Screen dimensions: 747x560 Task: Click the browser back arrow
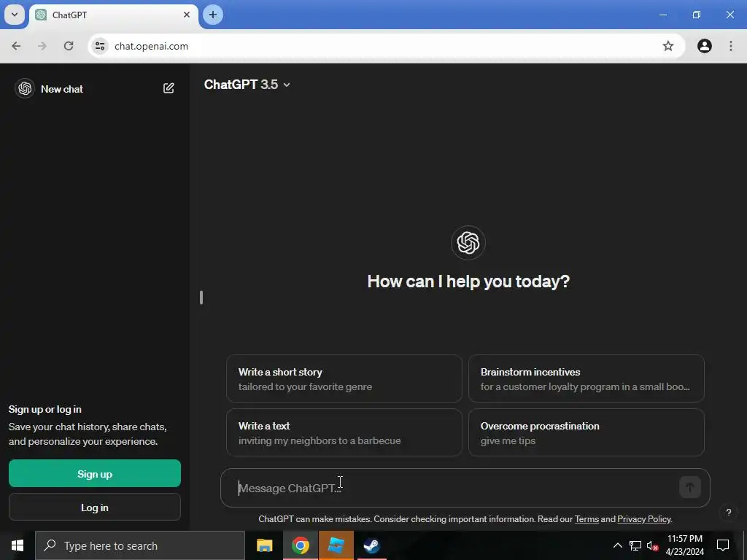(16, 46)
